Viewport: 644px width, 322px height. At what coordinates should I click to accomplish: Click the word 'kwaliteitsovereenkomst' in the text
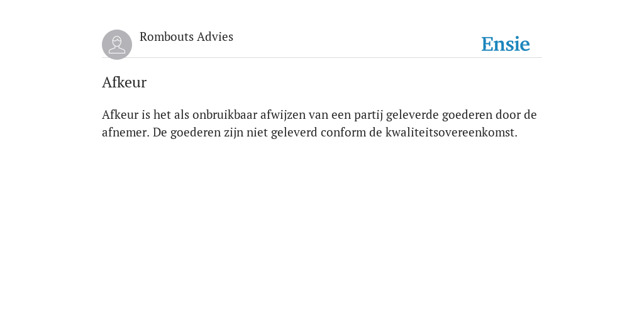pos(450,133)
